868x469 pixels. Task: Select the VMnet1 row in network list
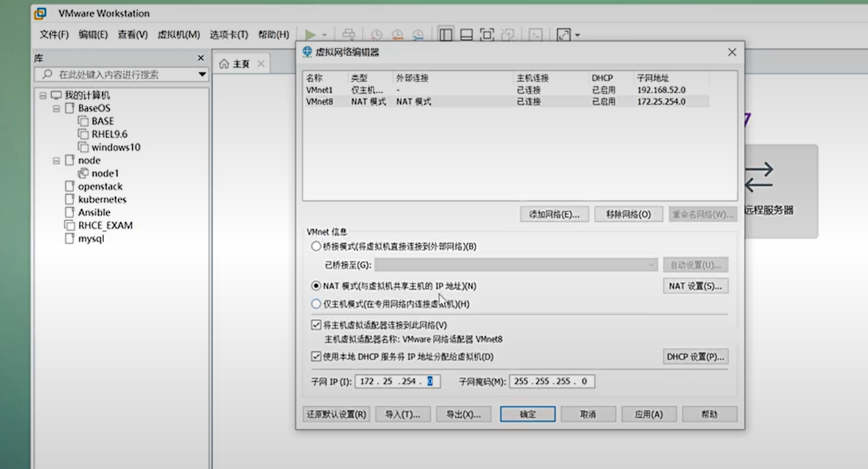[507, 90]
